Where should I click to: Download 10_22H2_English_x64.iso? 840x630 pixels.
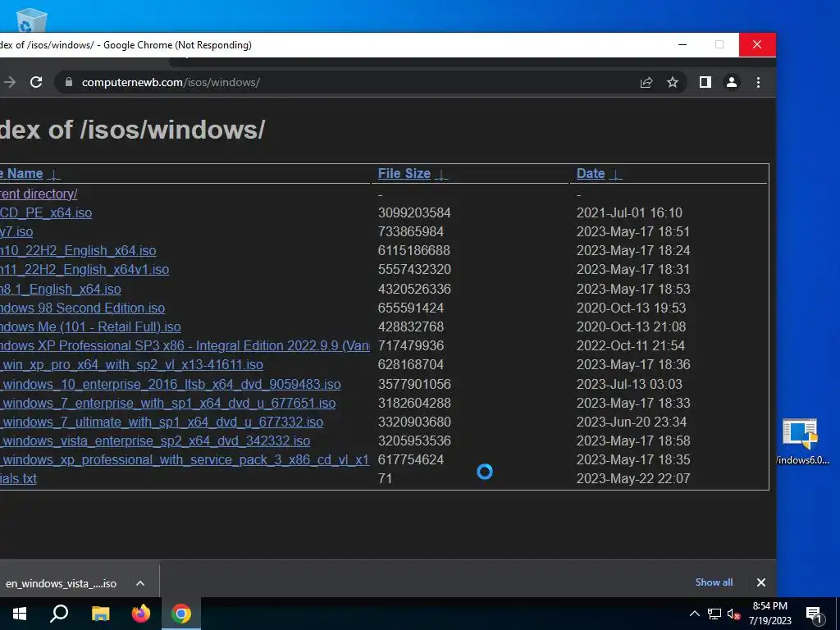[78, 250]
